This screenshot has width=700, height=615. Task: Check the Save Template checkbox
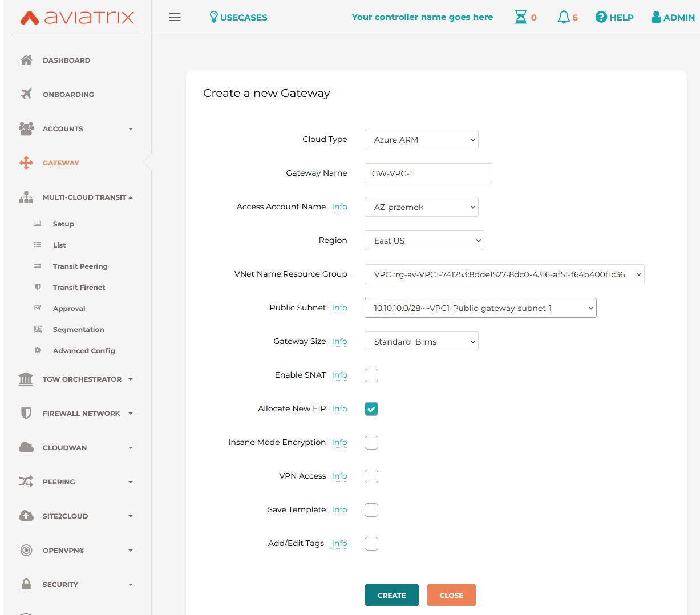371,510
